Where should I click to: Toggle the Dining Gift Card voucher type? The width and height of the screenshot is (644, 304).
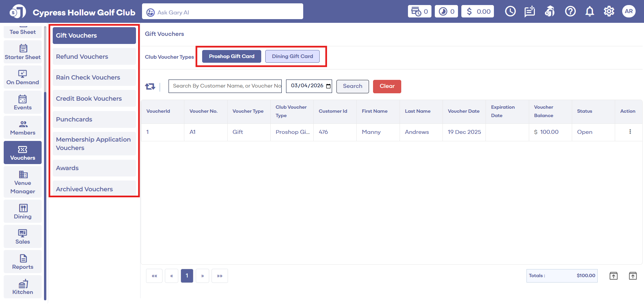coord(292,56)
